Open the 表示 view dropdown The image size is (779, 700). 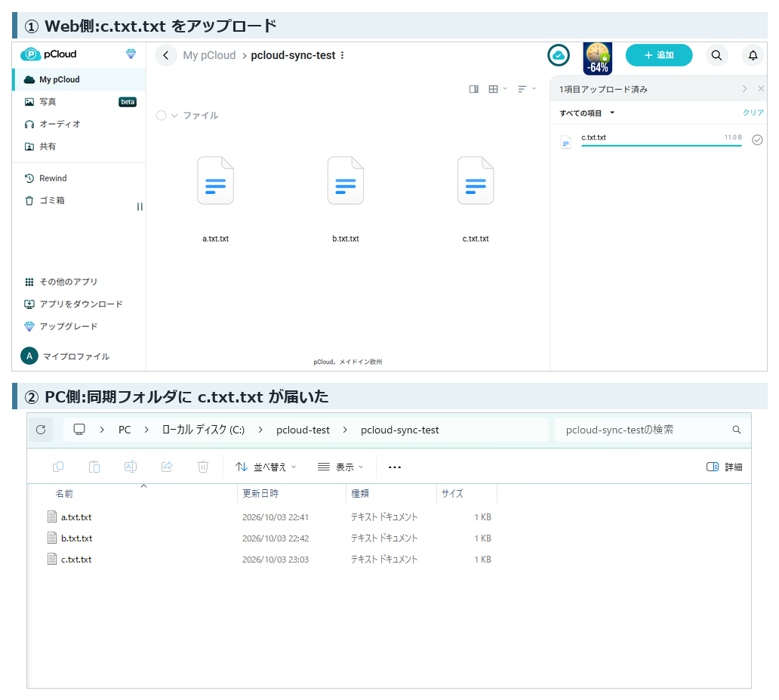click(x=341, y=467)
